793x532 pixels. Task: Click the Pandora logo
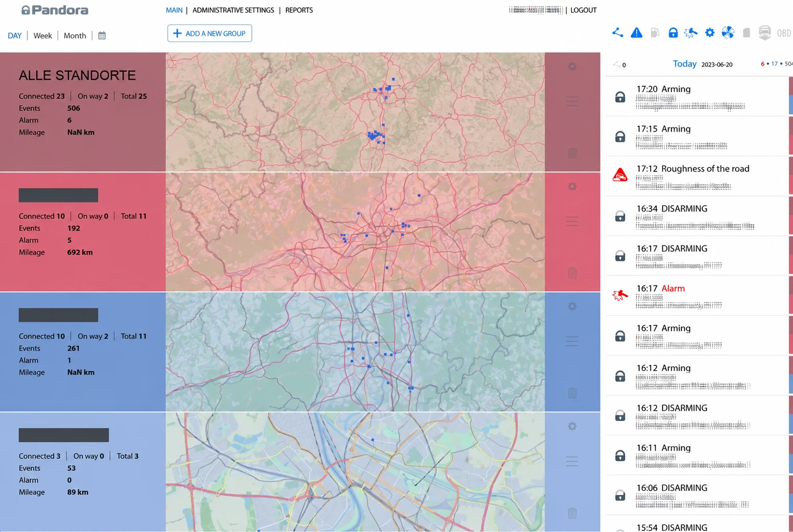[x=54, y=10]
